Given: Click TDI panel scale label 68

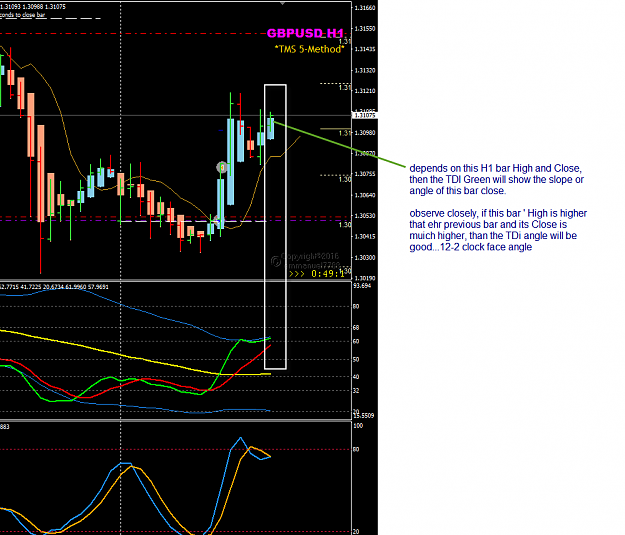Looking at the screenshot, I should pyautogui.click(x=356, y=327).
